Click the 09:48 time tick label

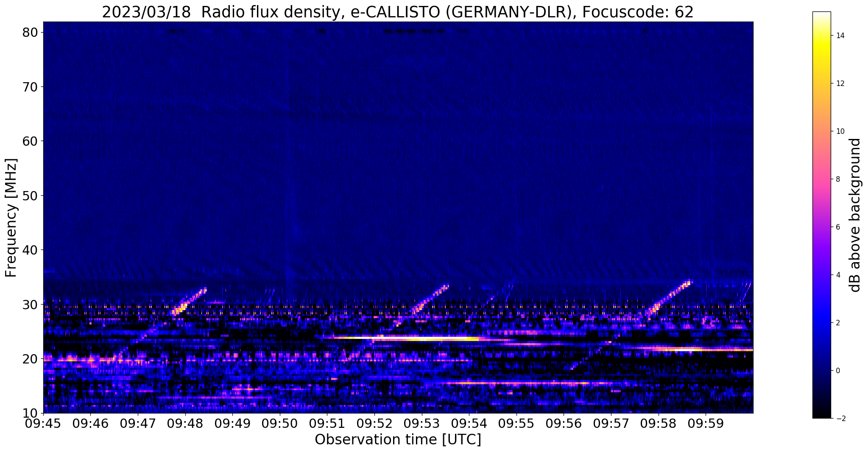(185, 424)
